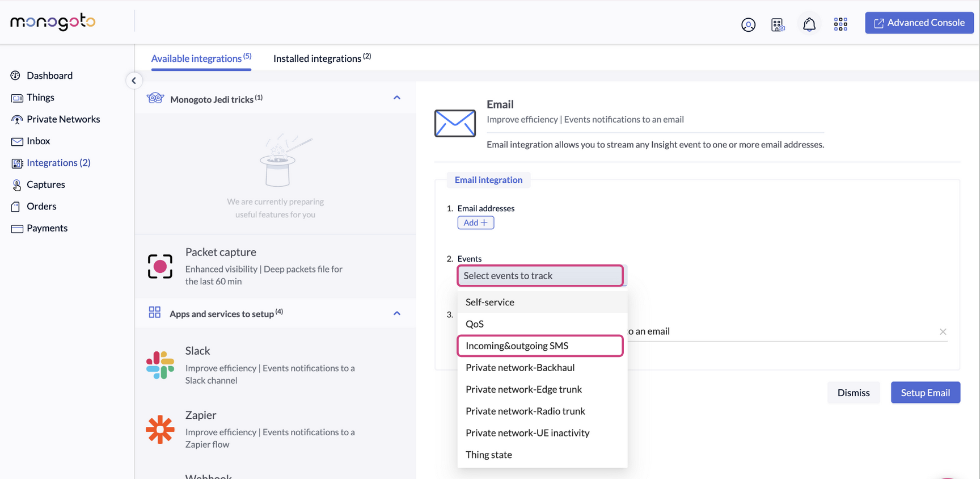Select the Slack integration logo
This screenshot has height=479, width=980.
click(x=160, y=365)
